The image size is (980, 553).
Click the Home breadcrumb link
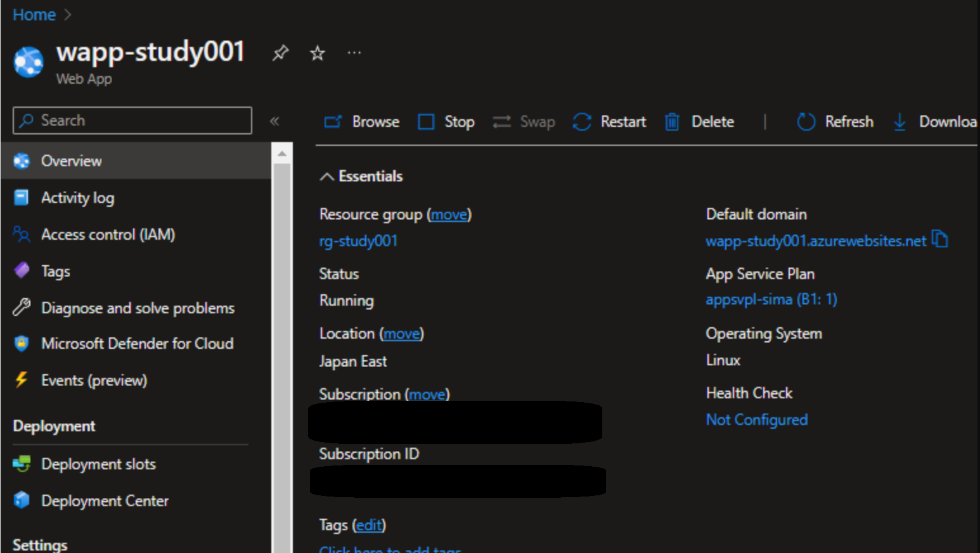tap(34, 15)
